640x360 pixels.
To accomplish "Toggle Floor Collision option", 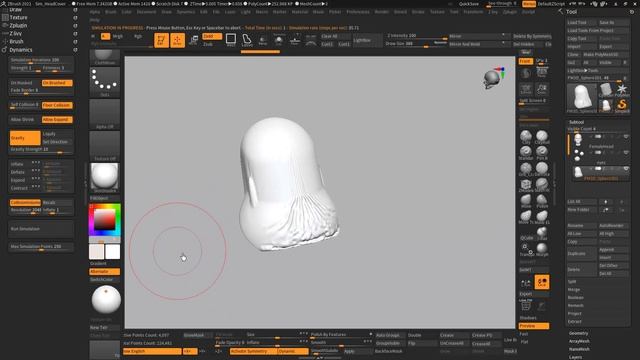I will click(x=57, y=105).
